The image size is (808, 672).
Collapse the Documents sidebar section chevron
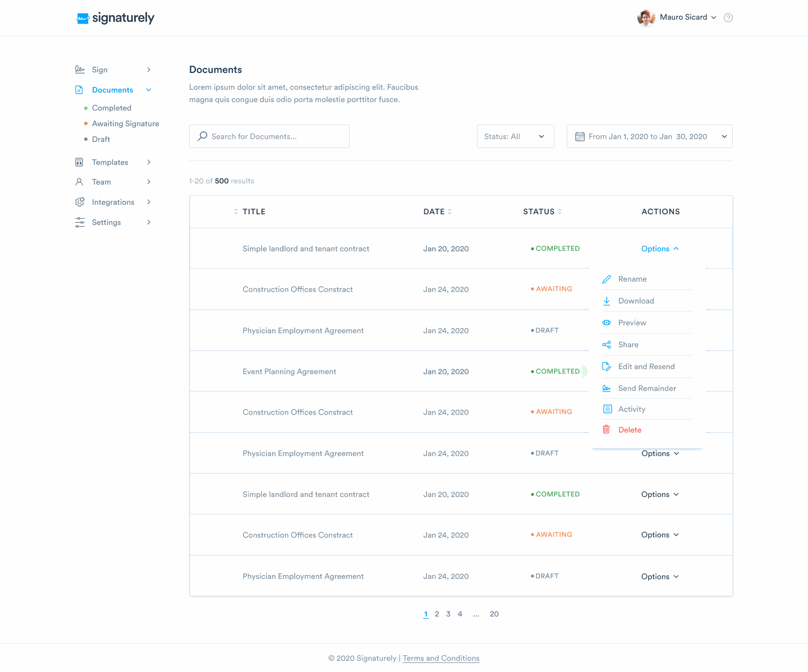pos(149,90)
